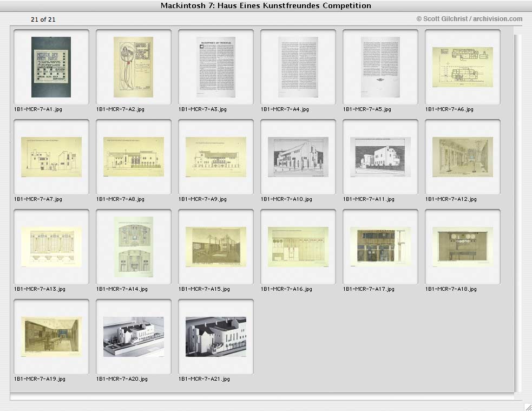532x411 pixels.
Task: Open thumbnail 1B1-MCR-7-A1.jpg book cover
Action: coord(51,67)
